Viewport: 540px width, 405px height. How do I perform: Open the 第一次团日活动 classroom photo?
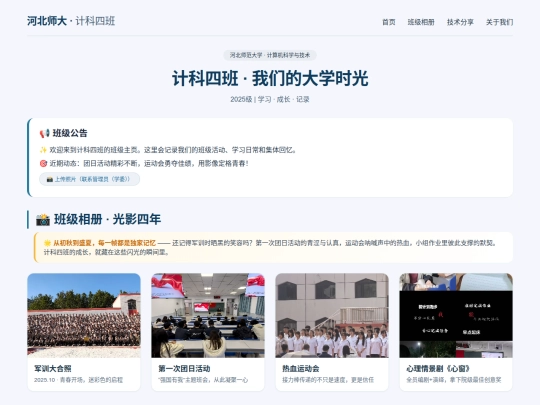coord(208,315)
